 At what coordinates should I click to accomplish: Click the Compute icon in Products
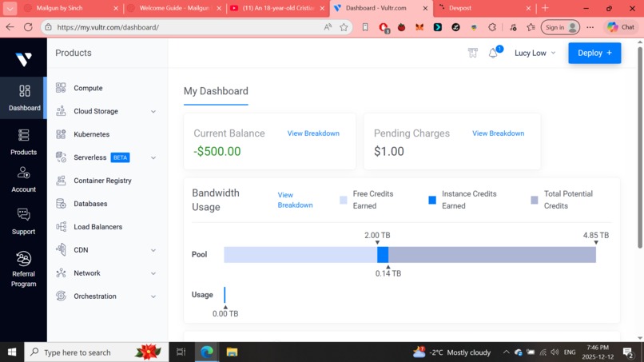click(61, 88)
